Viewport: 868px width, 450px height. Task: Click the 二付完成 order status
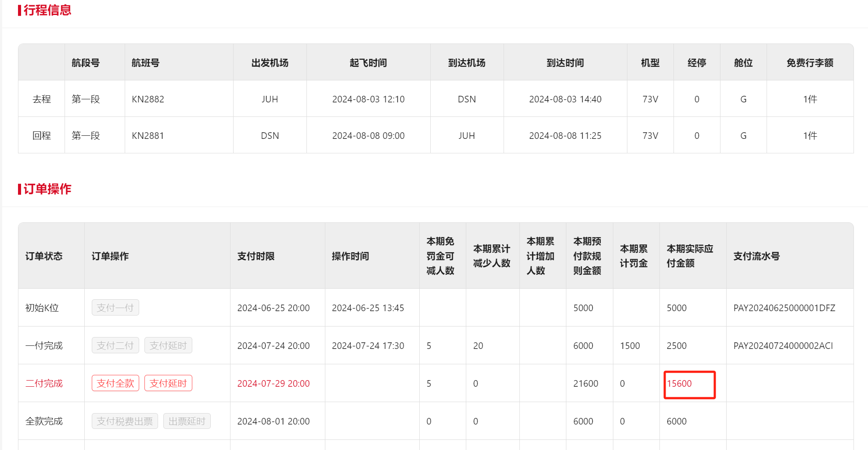(44, 384)
